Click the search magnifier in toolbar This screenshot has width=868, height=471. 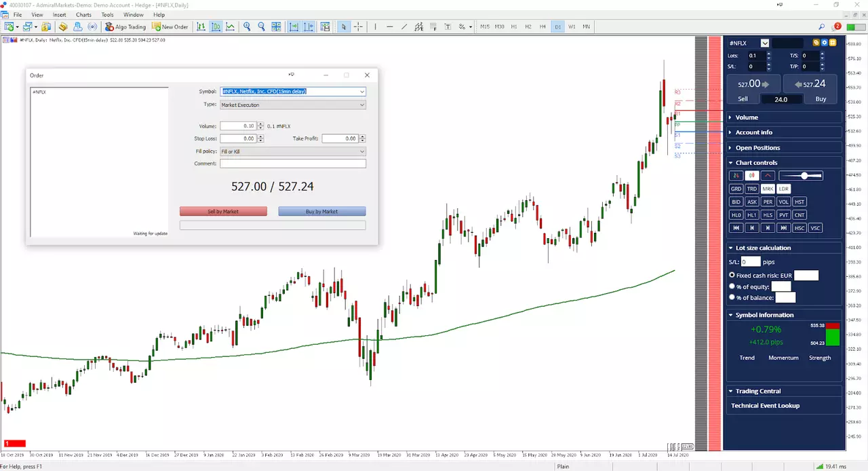821,27
